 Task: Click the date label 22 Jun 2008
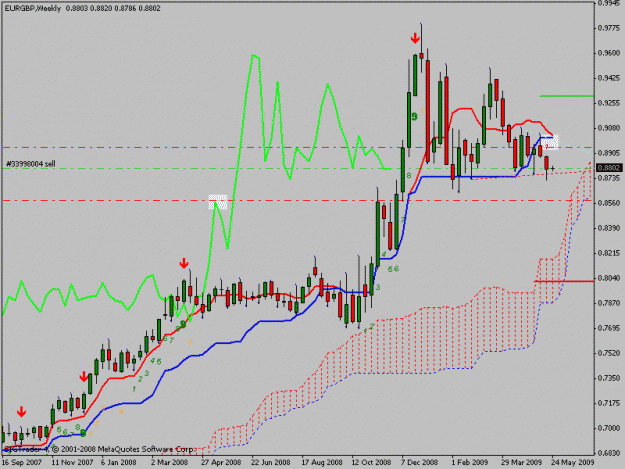(271, 463)
